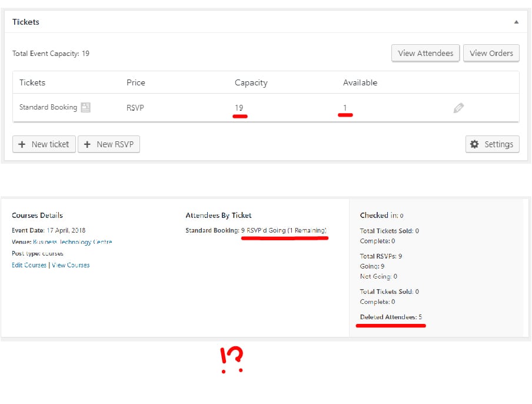Click the Tickets panel heading
532x404 pixels.
[x=26, y=22]
